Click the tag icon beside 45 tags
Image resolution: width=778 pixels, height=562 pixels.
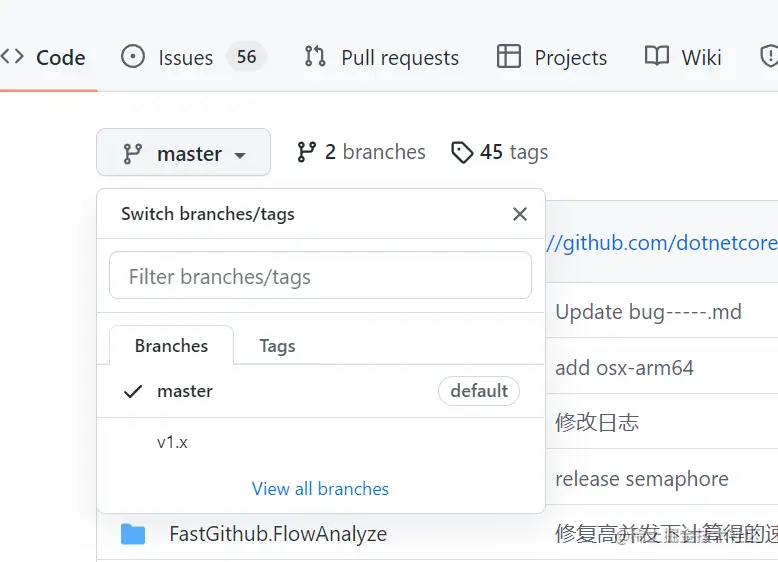coord(462,152)
